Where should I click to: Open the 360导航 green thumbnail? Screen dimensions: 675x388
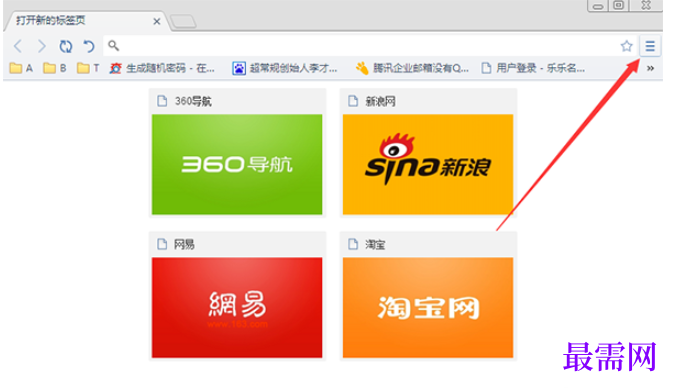237,164
